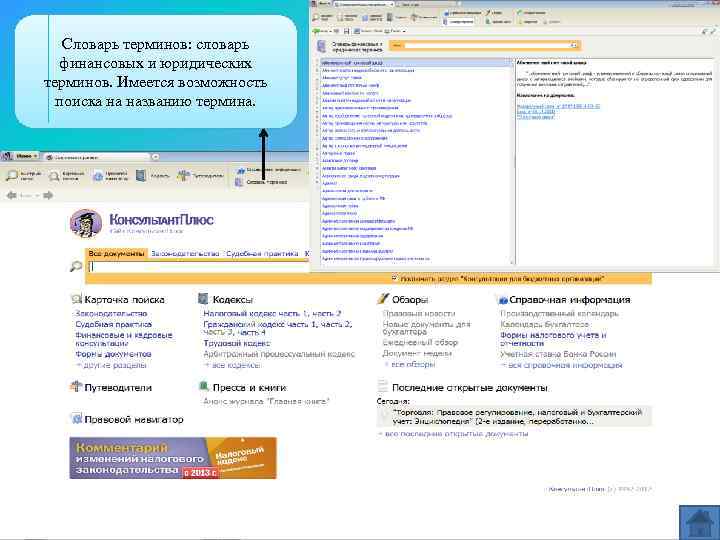Open dropdown of dictionary term search field
720x540 pixels.
(x=574, y=45)
